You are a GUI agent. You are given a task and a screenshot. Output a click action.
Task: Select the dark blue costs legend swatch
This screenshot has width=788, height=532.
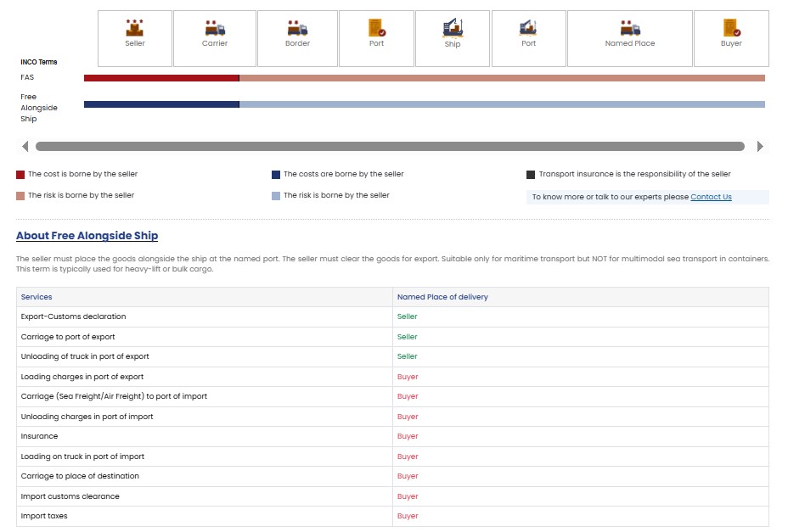(276, 175)
